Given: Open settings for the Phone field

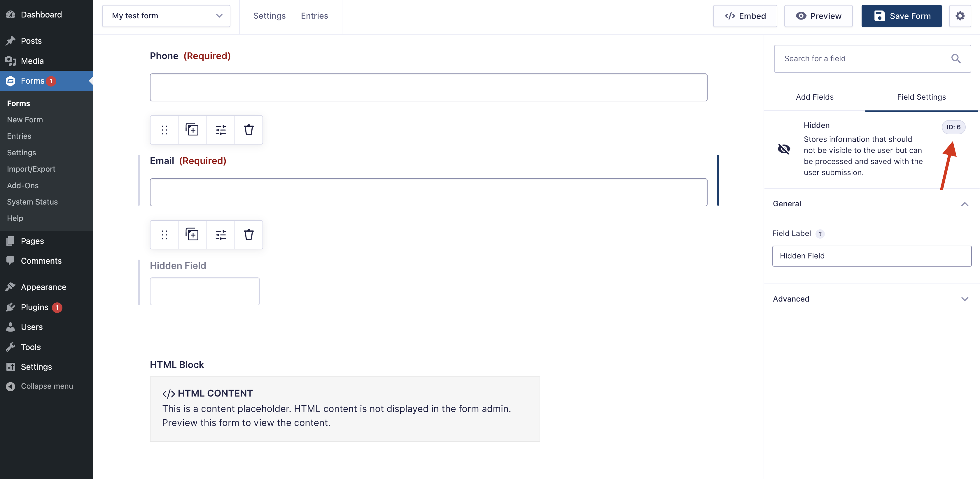Looking at the screenshot, I should click(x=221, y=130).
